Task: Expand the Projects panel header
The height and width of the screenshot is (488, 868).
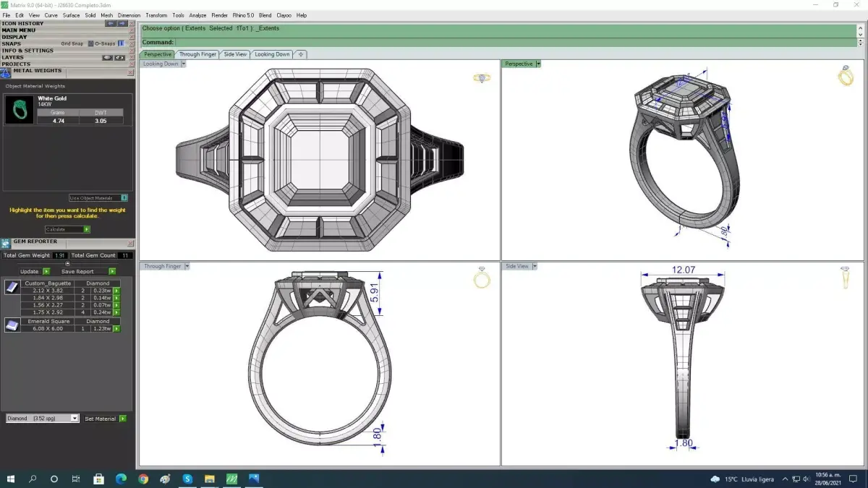Action: pos(65,64)
